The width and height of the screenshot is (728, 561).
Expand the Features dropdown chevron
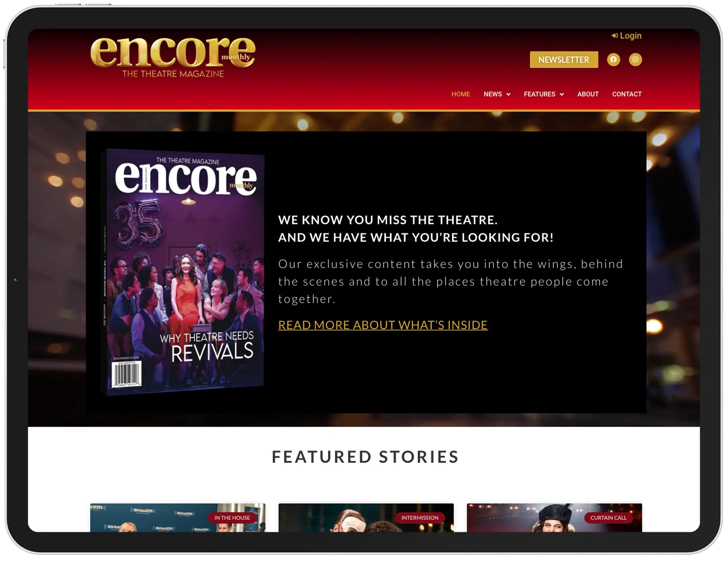[x=561, y=94]
